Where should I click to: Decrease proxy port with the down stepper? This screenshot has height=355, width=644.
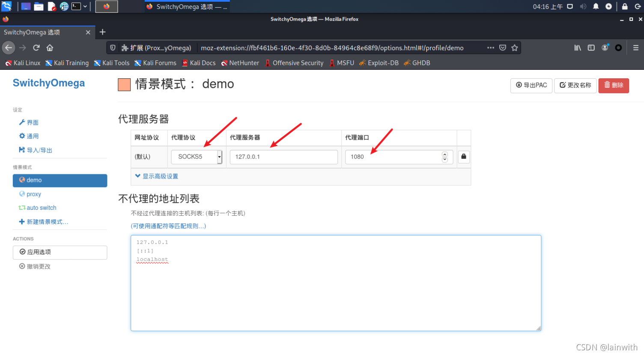point(445,160)
